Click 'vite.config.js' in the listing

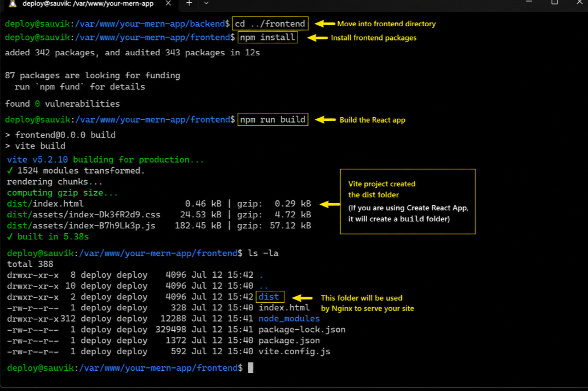pyautogui.click(x=294, y=352)
